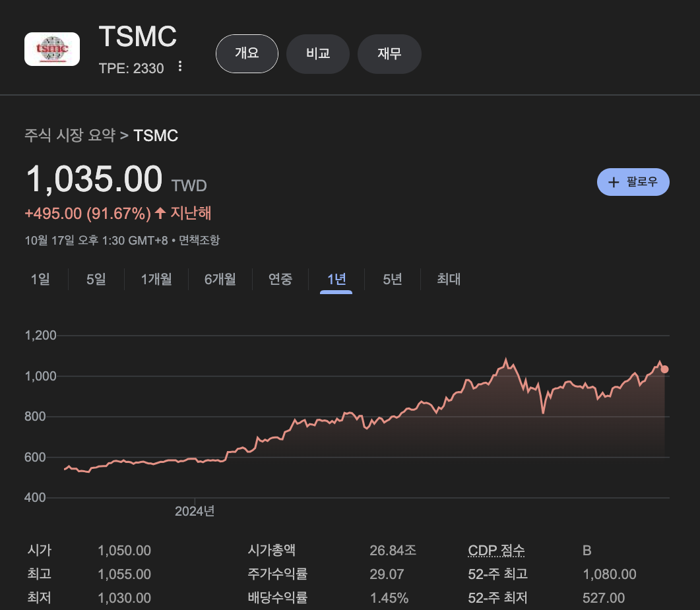
Task: Select the 5일 time range
Action: click(96, 280)
